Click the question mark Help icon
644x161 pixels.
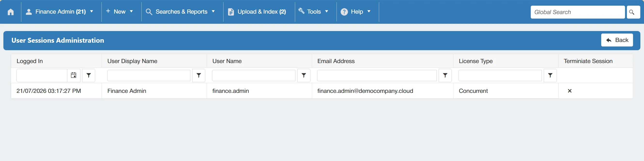click(344, 12)
